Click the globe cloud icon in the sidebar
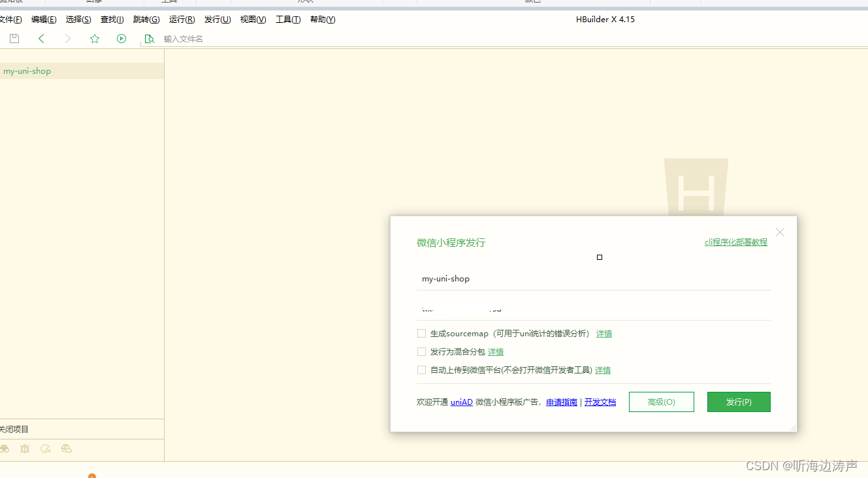The image size is (868, 478). [x=66, y=449]
